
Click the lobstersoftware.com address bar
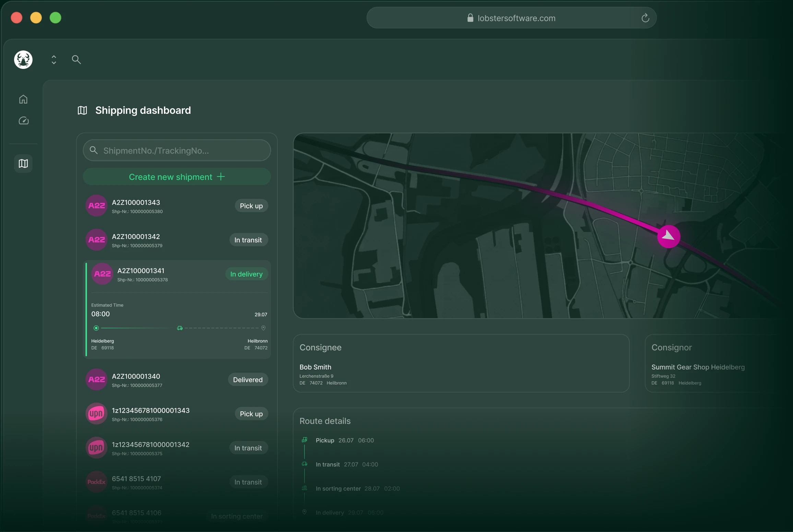pyautogui.click(x=511, y=18)
